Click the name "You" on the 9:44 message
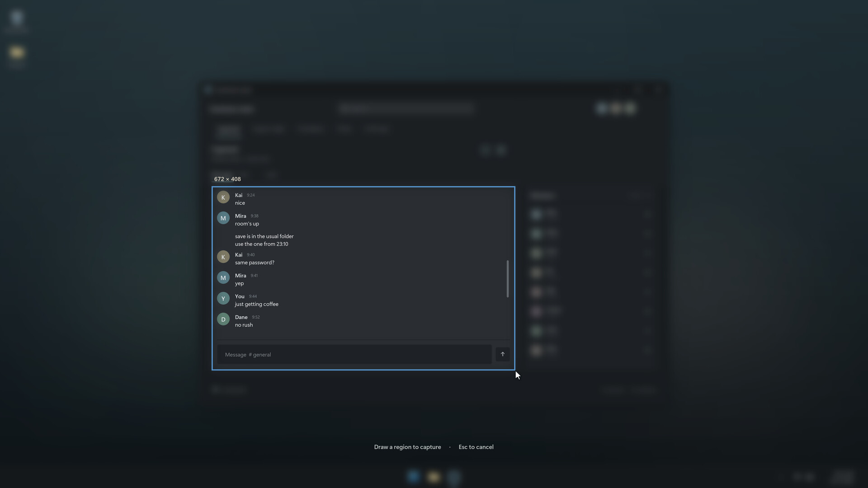Image resolution: width=868 pixels, height=488 pixels. click(x=240, y=296)
